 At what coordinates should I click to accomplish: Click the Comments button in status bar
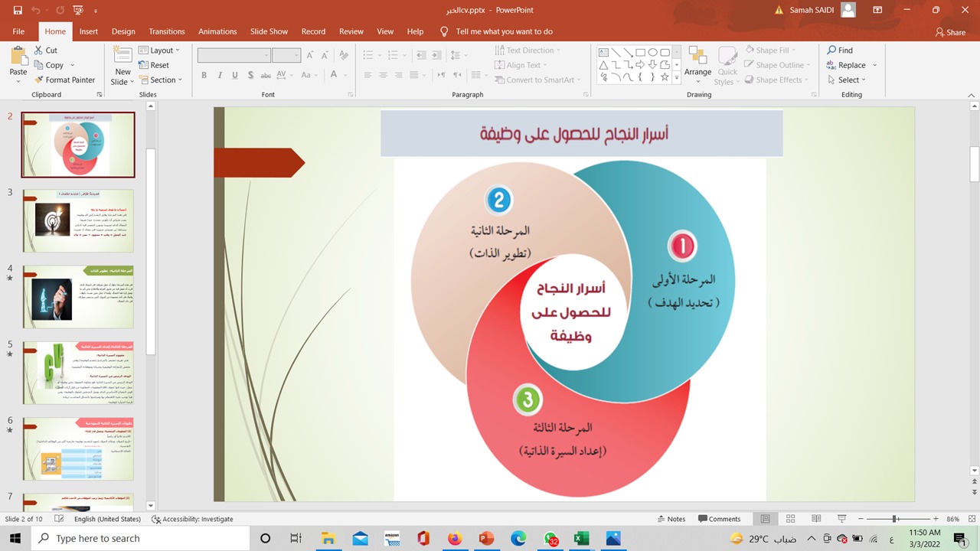(x=719, y=519)
